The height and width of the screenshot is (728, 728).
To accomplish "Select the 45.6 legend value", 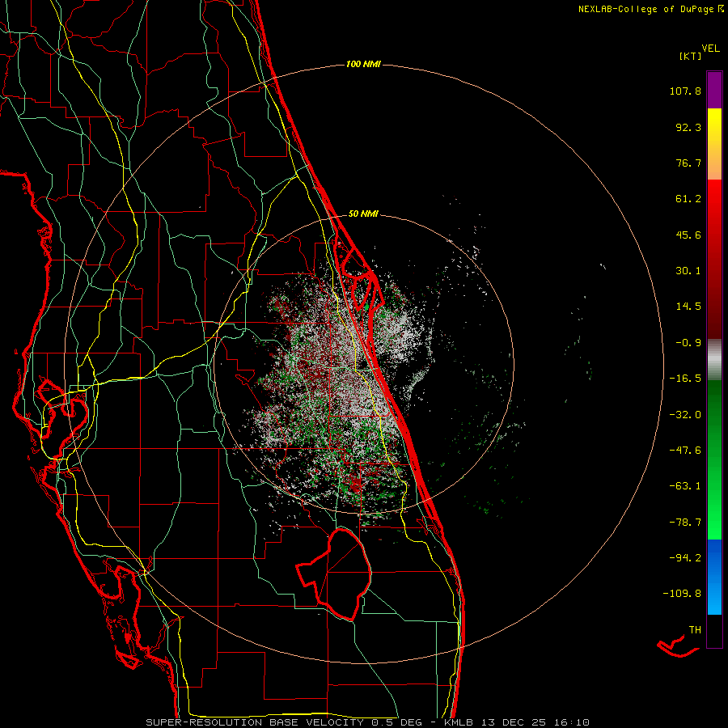I will [688, 235].
